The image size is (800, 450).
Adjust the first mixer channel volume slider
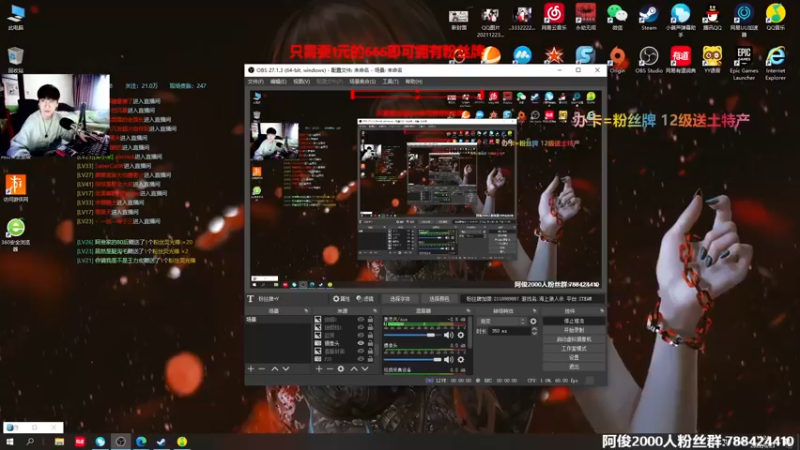click(412, 335)
